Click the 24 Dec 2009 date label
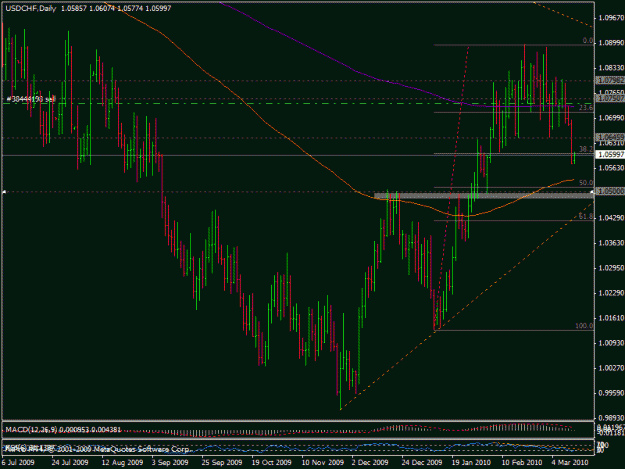Screen dimensions: 625x469 coord(422,463)
